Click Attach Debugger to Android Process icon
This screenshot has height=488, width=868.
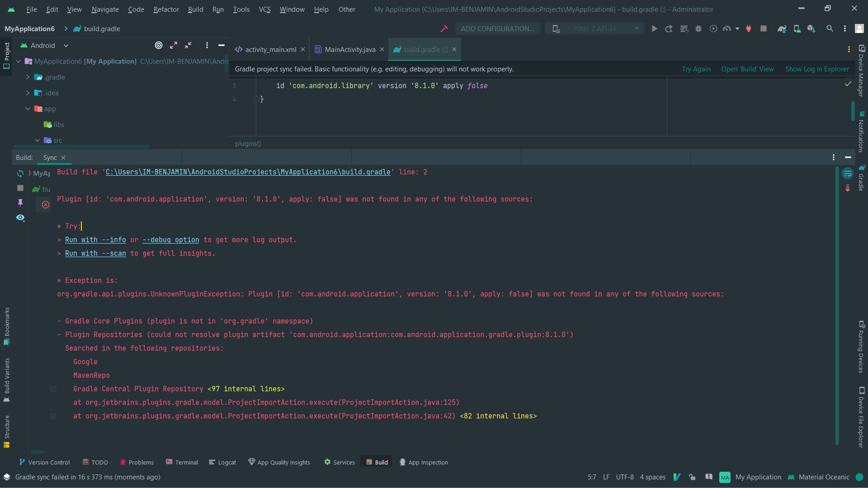(749, 28)
